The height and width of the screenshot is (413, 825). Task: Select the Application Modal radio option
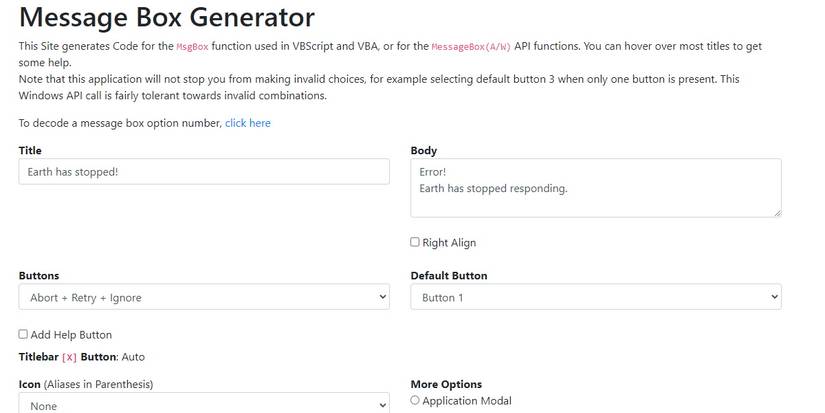pyautogui.click(x=415, y=401)
